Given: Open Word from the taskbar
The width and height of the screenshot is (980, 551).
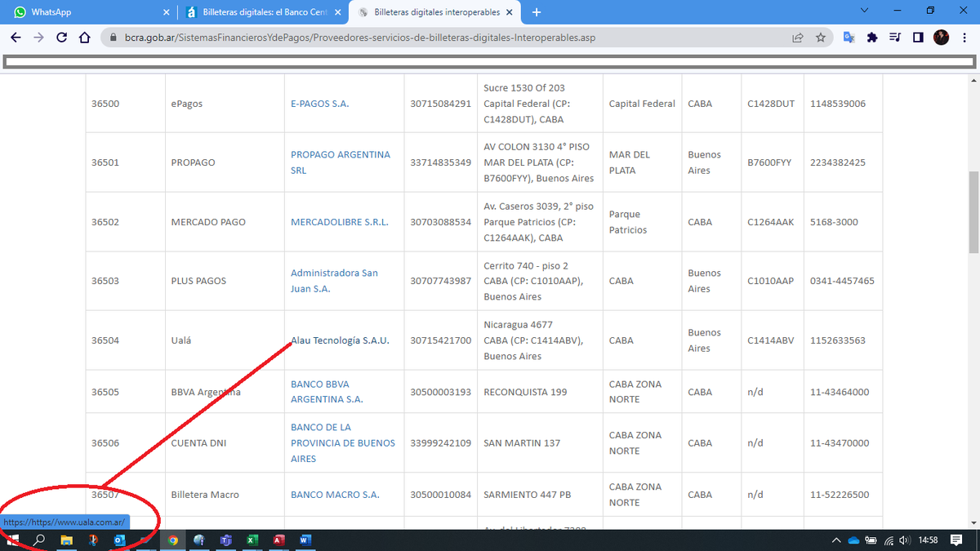Looking at the screenshot, I should tap(305, 540).
